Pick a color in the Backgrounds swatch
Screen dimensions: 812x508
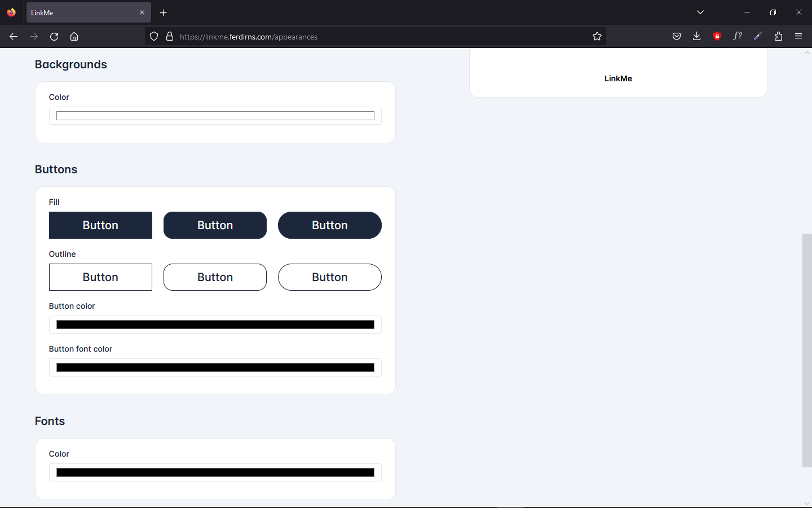215,115
